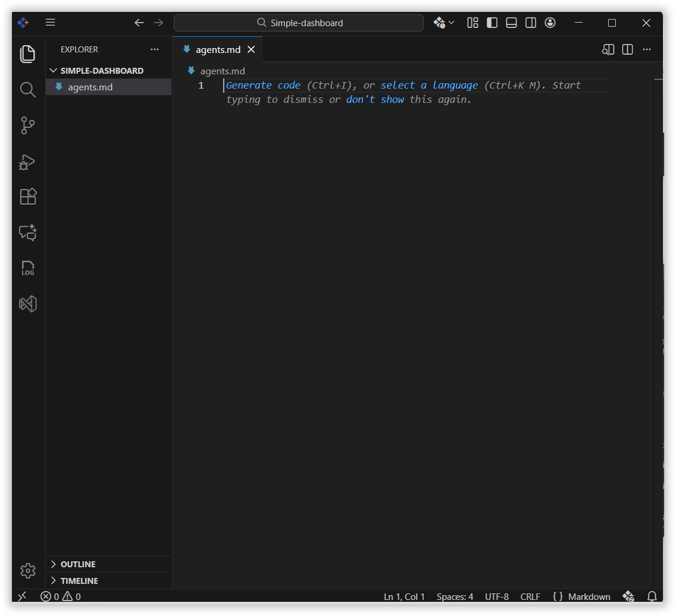Change file encoding UTF-8
Image resolution: width=676 pixels, height=616 pixels.
pos(497,596)
